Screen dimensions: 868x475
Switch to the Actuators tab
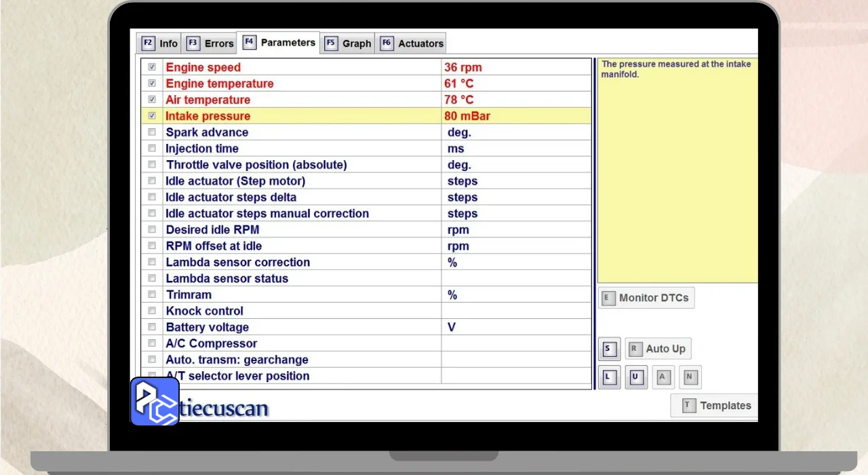[x=411, y=43]
